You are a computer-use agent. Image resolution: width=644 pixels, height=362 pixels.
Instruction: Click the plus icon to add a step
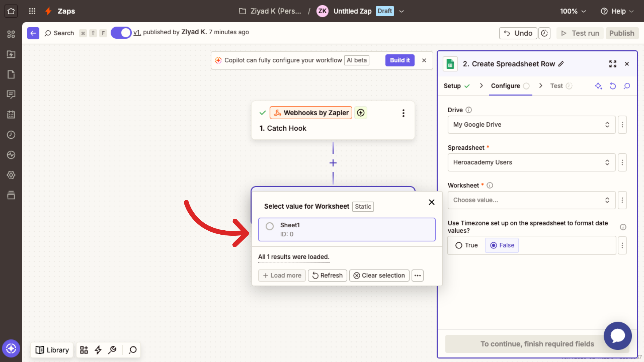[x=333, y=163]
